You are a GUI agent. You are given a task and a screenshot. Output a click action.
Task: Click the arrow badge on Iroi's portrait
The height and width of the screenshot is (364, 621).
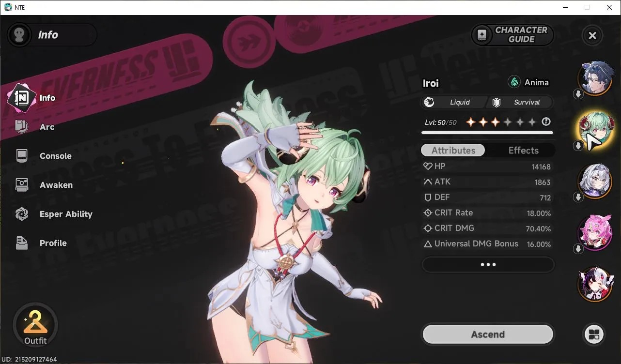[x=578, y=146]
